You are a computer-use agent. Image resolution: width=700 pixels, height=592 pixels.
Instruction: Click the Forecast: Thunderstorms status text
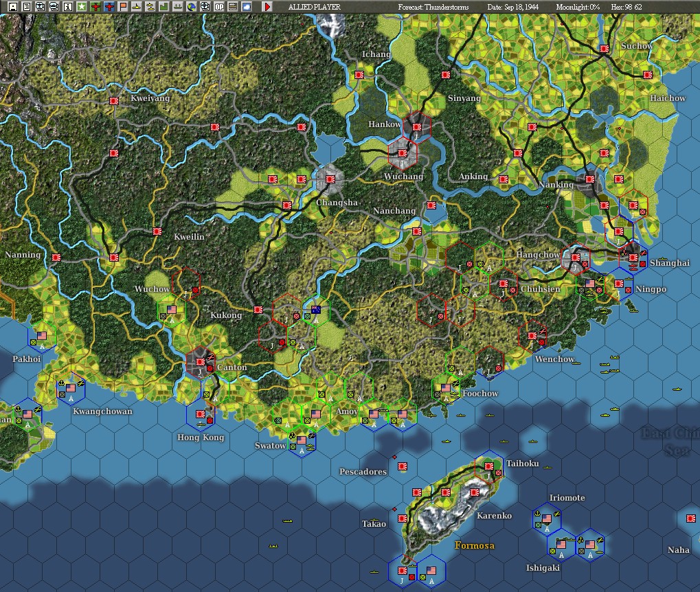(x=433, y=7)
